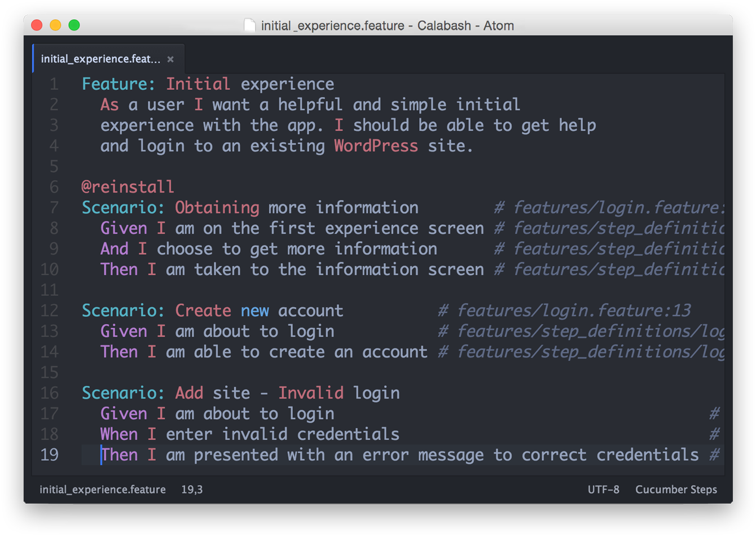Image resolution: width=756 pixels, height=537 pixels.
Task: Click the Feature: keyword on line 1
Action: click(118, 84)
